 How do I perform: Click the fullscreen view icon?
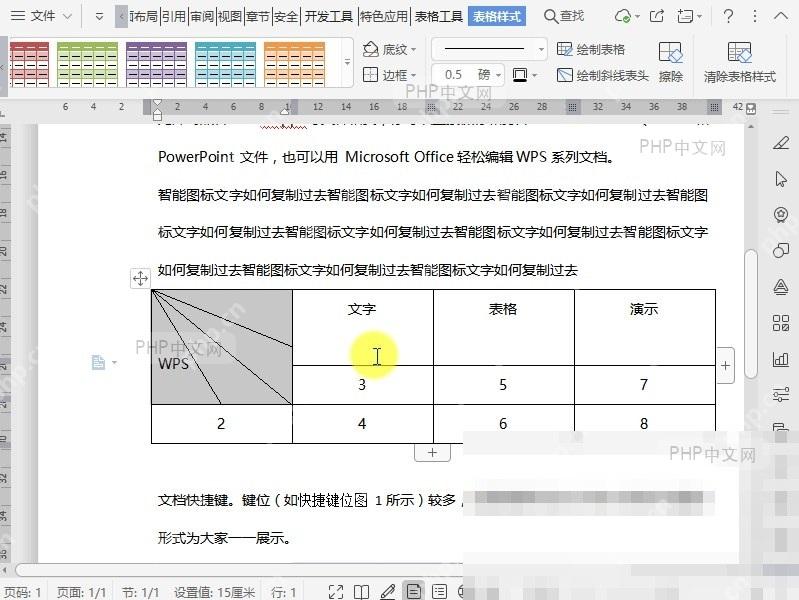coord(336,592)
